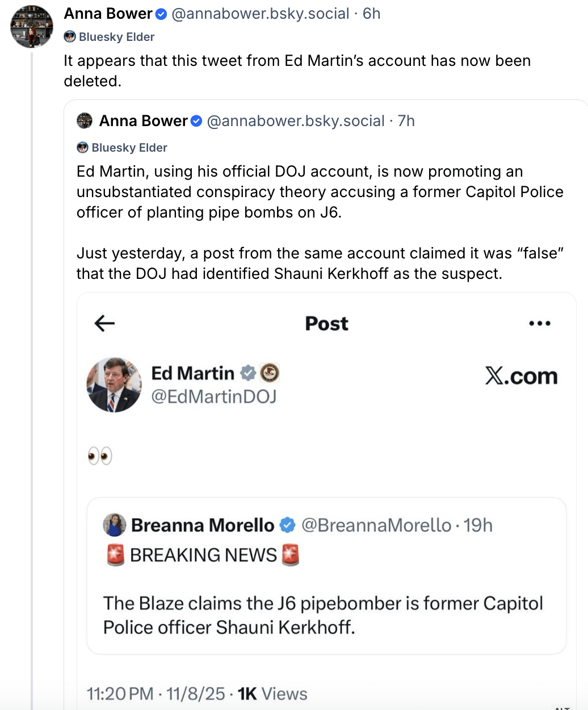Open the three-dot menu in the X post
Screen dimensions: 588x710
539,323
